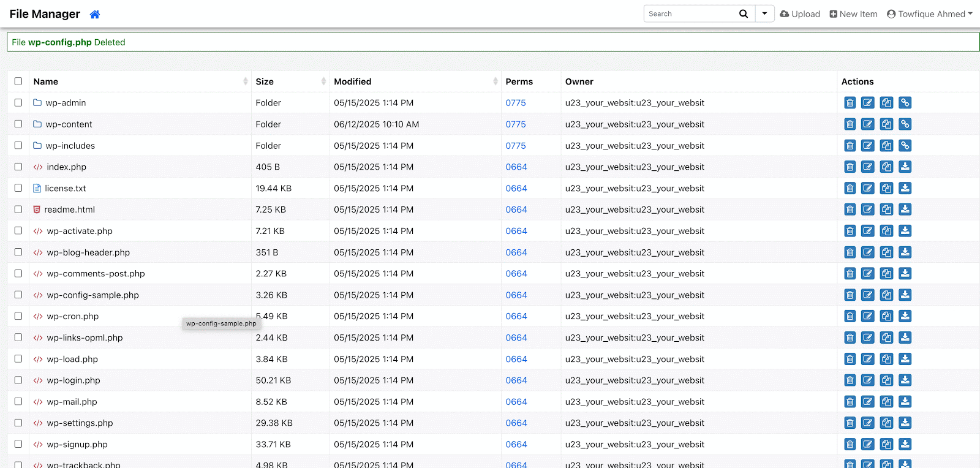Delete wp-config-sample.php file
980x468 pixels.
point(850,295)
